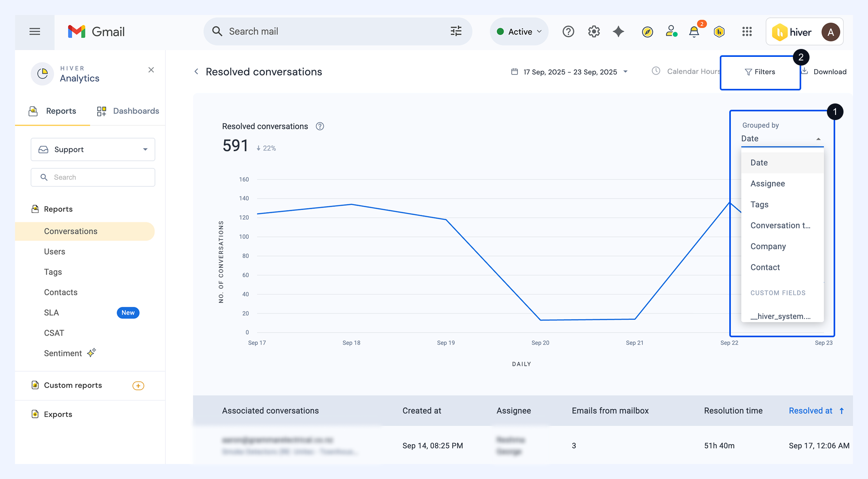This screenshot has width=868, height=479.
Task: Open the Gmail main menu hamburger icon
Action: [35, 32]
